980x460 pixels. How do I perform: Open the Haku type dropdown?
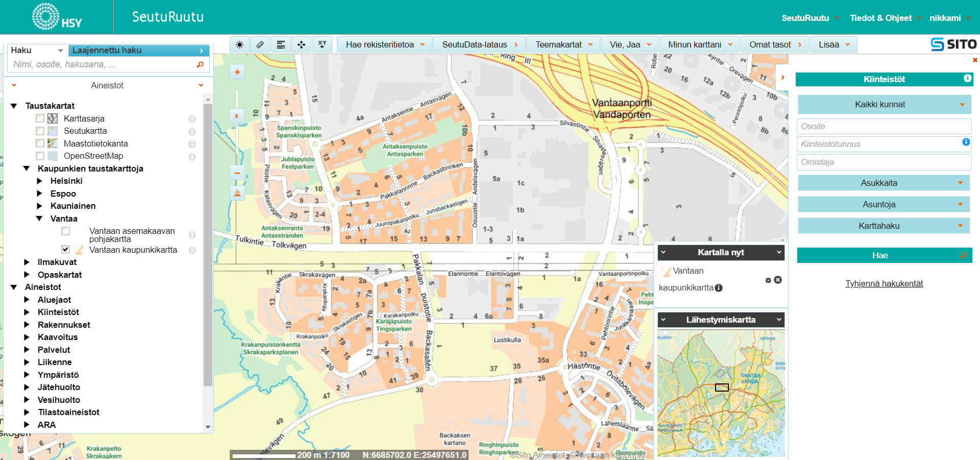(x=37, y=50)
